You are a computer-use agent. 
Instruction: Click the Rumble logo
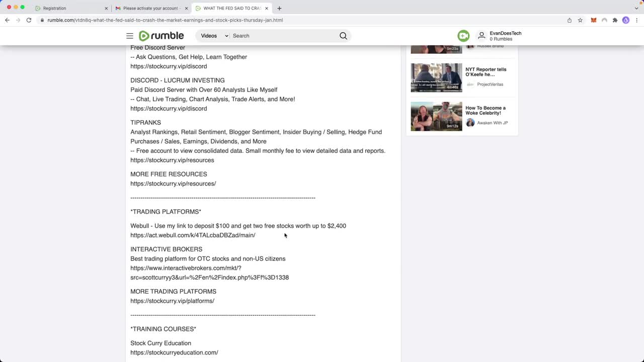click(x=161, y=36)
